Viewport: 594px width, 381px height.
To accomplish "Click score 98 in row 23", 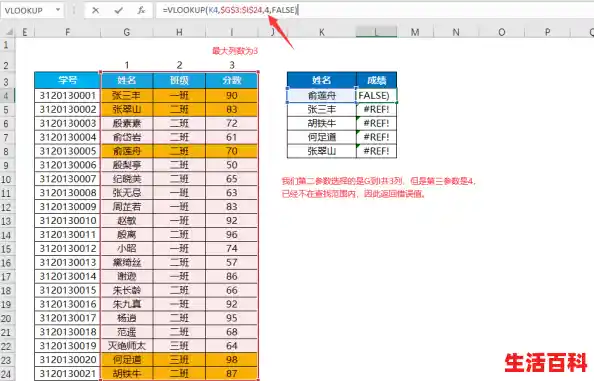I will coord(231,360).
